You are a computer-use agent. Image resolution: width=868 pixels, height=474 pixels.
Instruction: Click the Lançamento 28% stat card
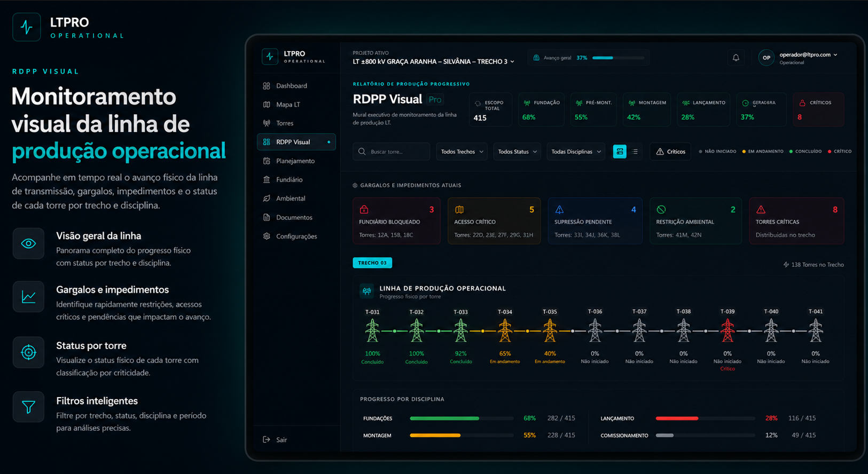[x=703, y=109]
